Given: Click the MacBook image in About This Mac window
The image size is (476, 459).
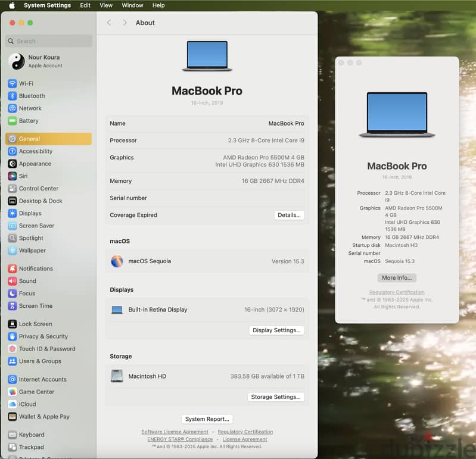Looking at the screenshot, I should [x=397, y=115].
